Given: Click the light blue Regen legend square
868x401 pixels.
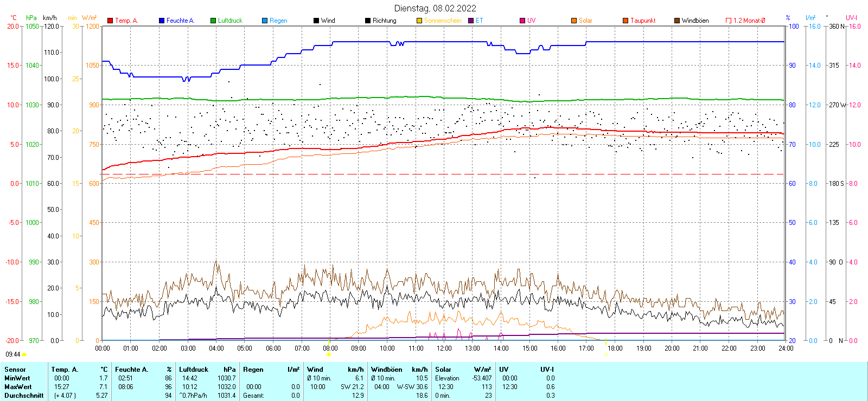Looking at the screenshot, I should click(x=265, y=21).
